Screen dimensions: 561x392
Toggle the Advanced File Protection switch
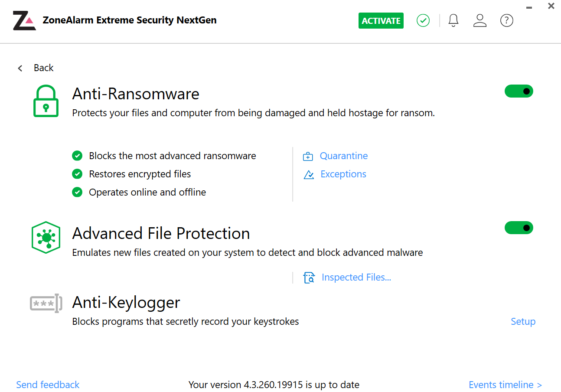(519, 228)
